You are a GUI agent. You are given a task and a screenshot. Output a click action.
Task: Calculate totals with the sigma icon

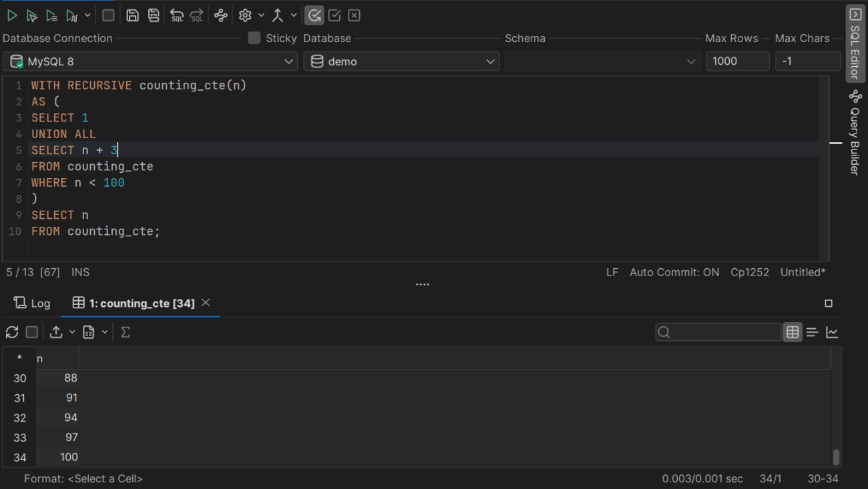point(125,332)
